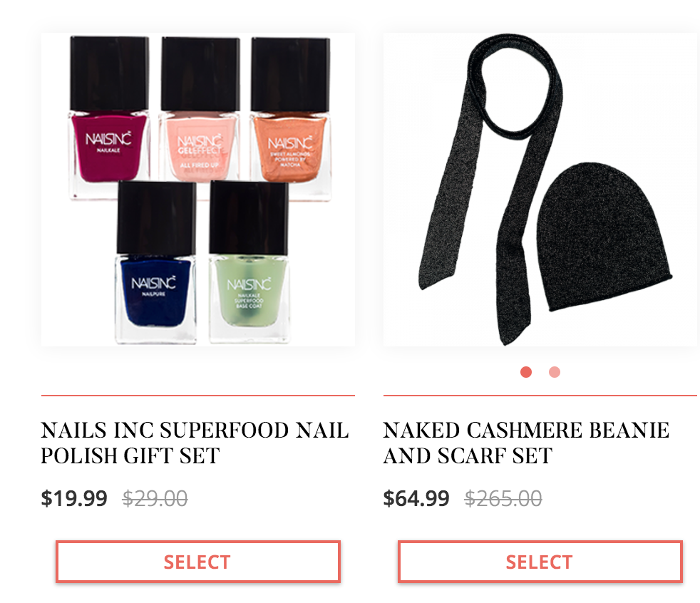Open the Naked Cashmere Beanie and Scarf title
Image resolution: width=700 pixels, height=603 pixels.
(x=526, y=443)
